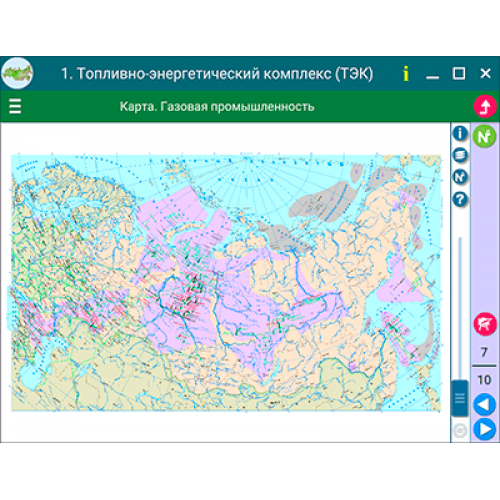Click the title 'Карта. Газовая промышленность'
Image resolution: width=500 pixels, height=500 pixels.
217,107
